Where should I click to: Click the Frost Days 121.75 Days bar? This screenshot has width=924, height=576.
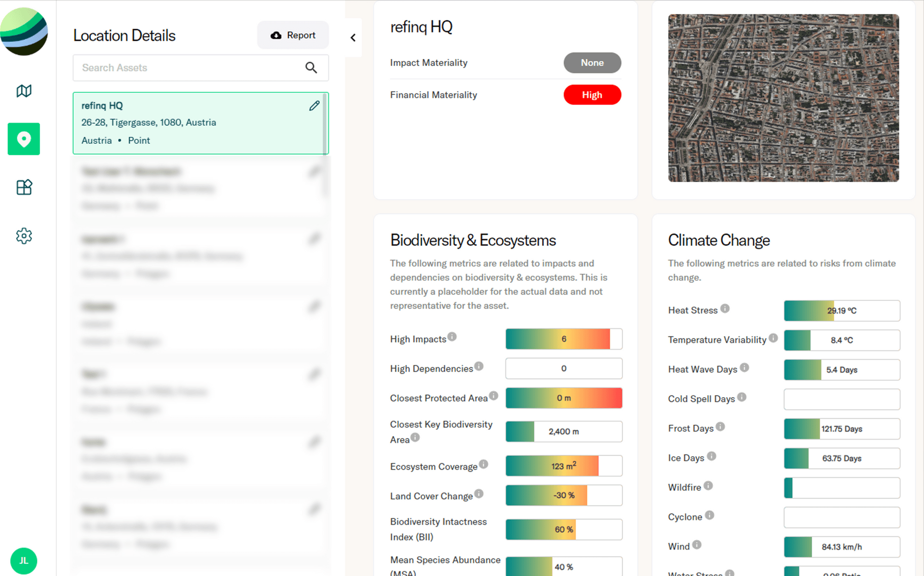[842, 429]
